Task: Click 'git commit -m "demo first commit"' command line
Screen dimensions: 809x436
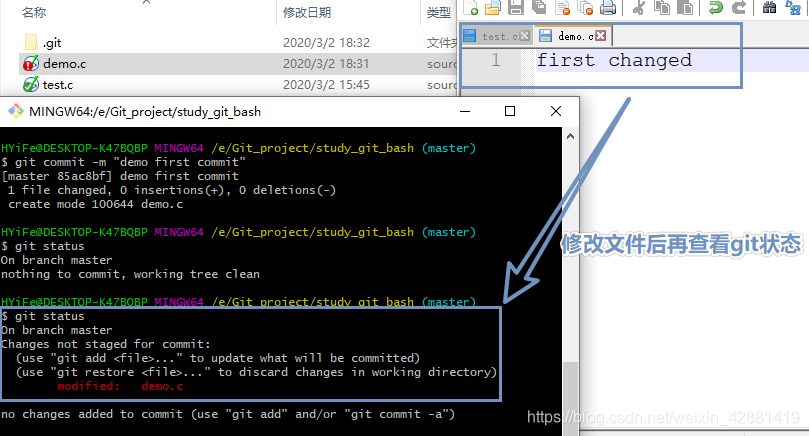Action: pyautogui.click(x=123, y=162)
